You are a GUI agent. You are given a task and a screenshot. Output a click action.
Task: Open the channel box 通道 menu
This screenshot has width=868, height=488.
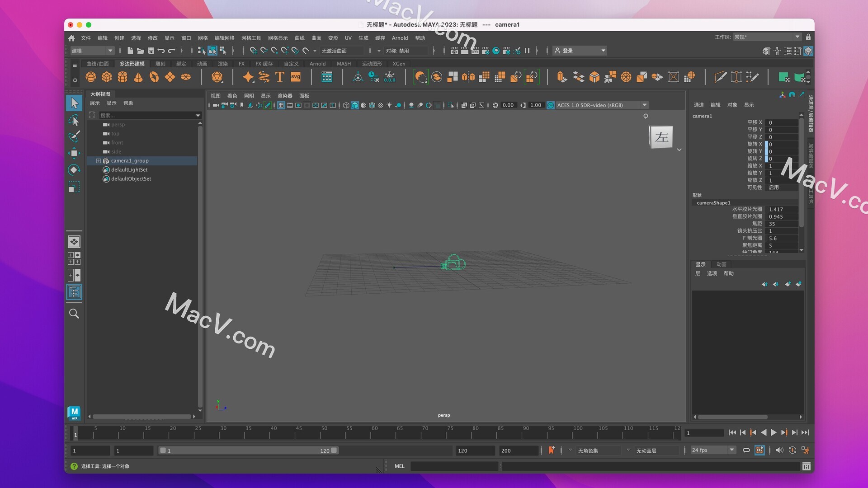click(699, 105)
